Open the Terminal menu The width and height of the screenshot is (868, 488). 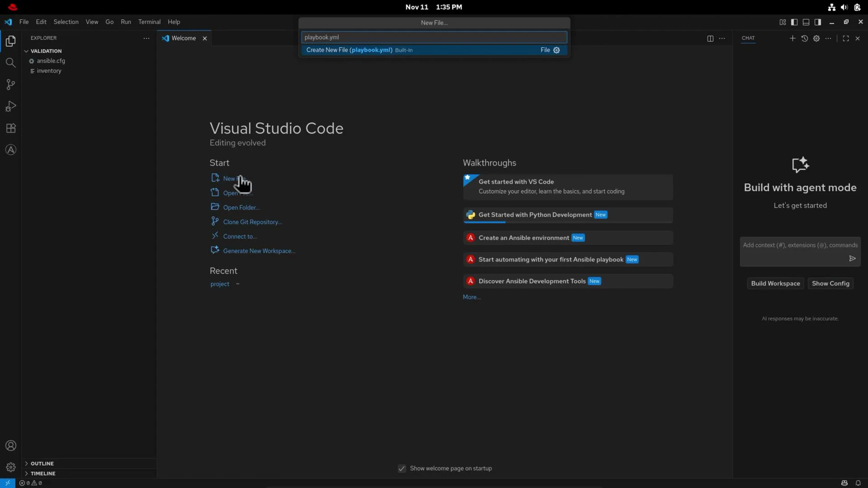[x=149, y=22]
